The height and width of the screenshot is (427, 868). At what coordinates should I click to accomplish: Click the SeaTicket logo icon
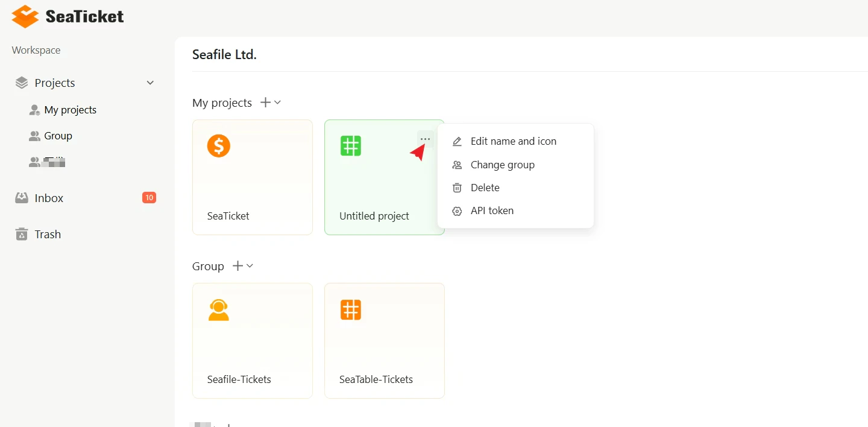tap(25, 16)
